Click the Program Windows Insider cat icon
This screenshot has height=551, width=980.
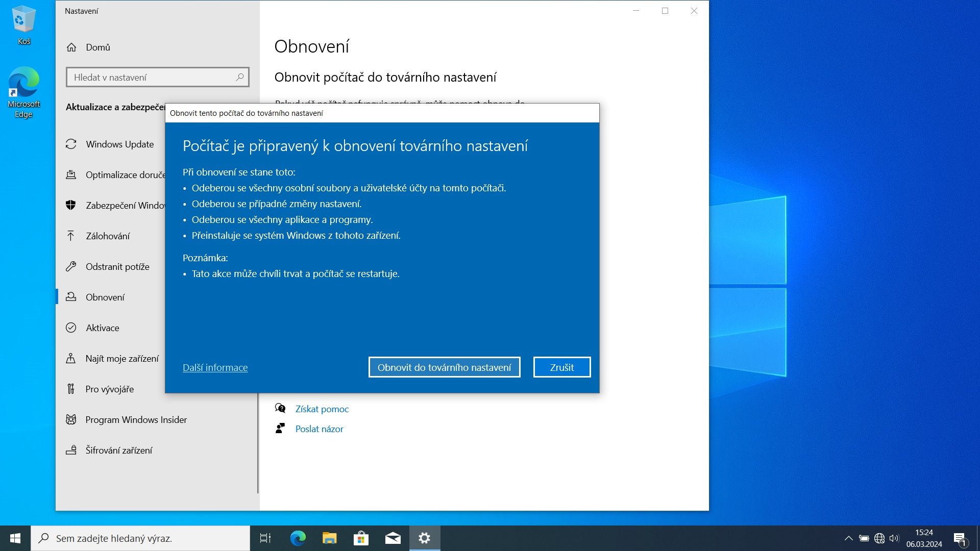[x=71, y=419]
